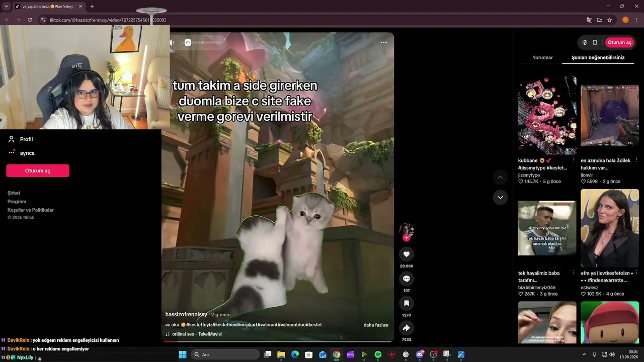The height and width of the screenshot is (362, 644).
Task: Visit the bizdebirileriyiz046 profile link
Action: point(537,288)
